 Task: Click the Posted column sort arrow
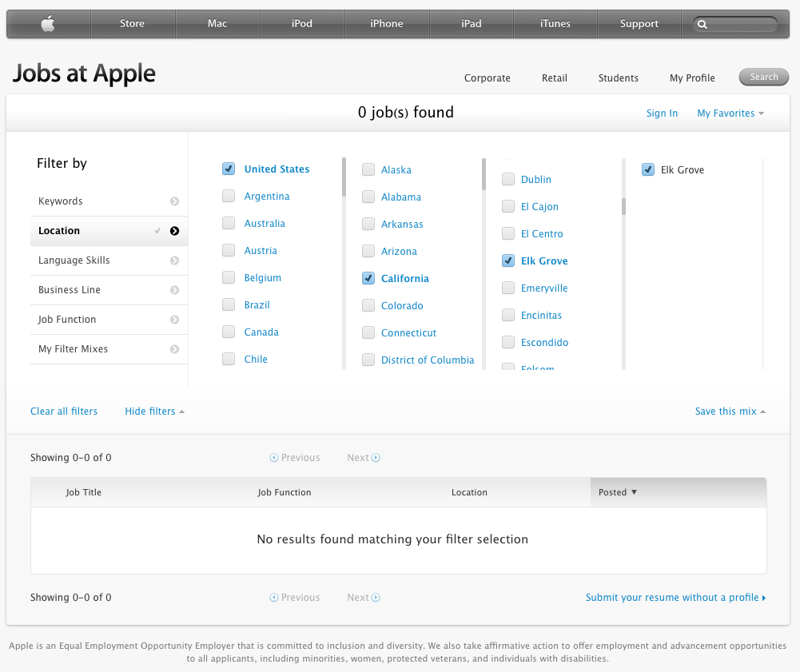coord(635,492)
